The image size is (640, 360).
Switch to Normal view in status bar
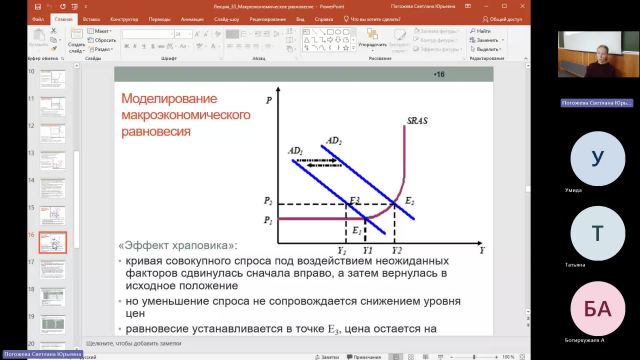pos(396,357)
